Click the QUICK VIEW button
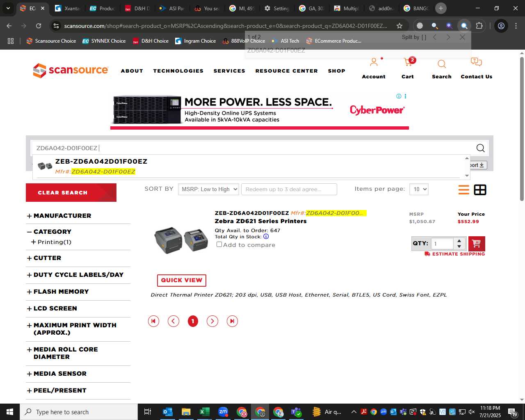 (x=182, y=280)
